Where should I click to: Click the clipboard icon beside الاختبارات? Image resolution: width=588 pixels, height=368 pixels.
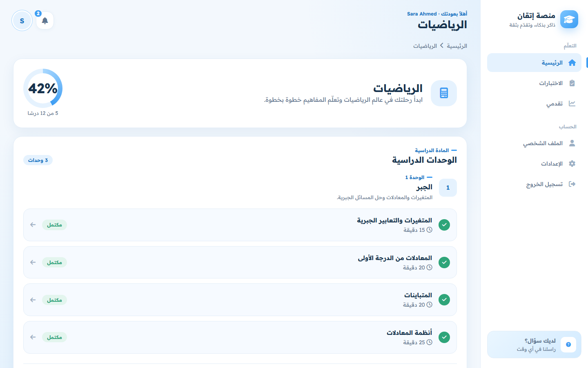pos(572,83)
